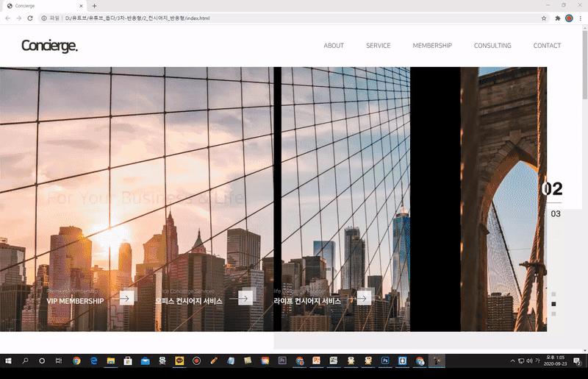Open the Chrome extensions puzzle icon

point(558,18)
